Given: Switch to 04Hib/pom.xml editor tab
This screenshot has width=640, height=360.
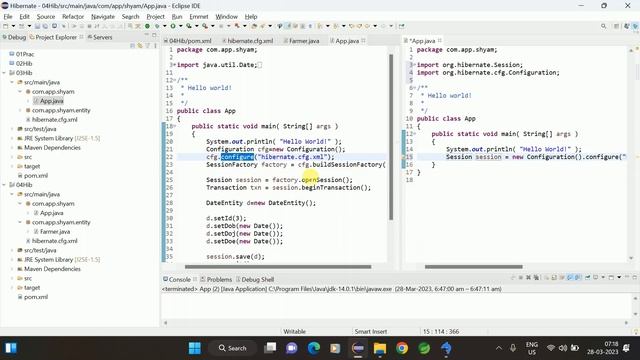Looking at the screenshot, I should point(188,41).
